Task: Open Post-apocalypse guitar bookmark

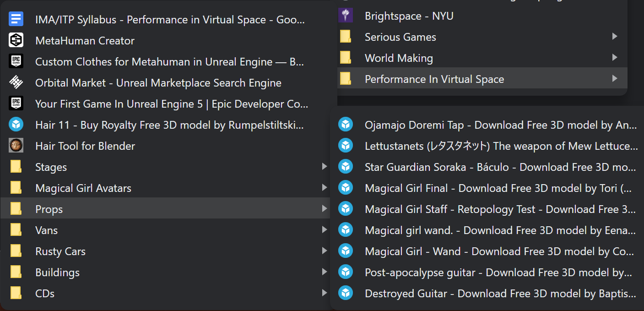Action: point(487,273)
